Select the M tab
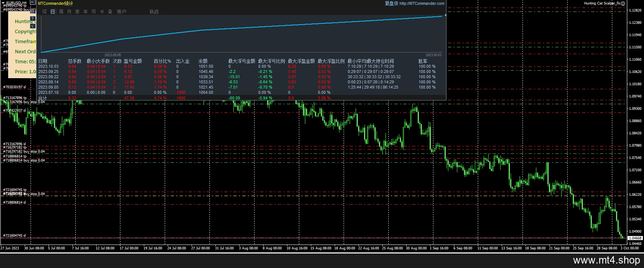This screenshot has width=644, height=268. point(102,12)
